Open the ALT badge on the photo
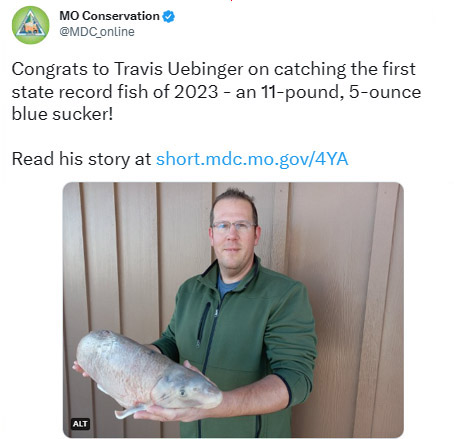The width and height of the screenshot is (454, 439). point(80,424)
